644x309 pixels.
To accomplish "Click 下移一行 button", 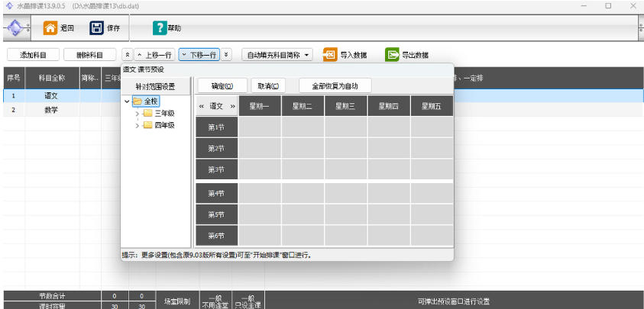I will click(x=199, y=55).
